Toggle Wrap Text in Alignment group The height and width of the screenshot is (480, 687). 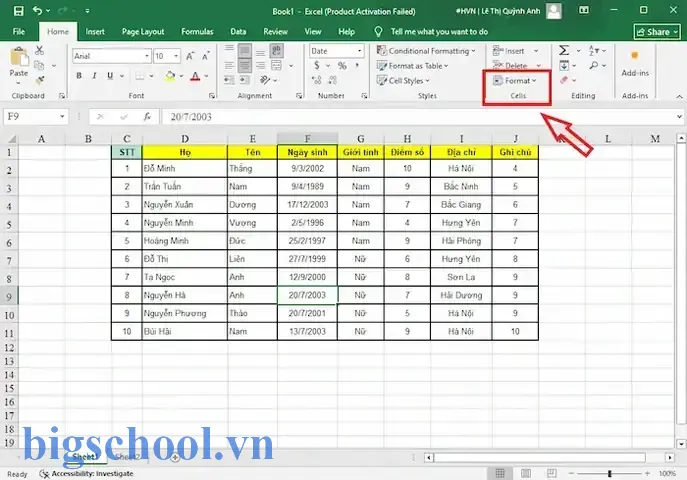click(276, 50)
